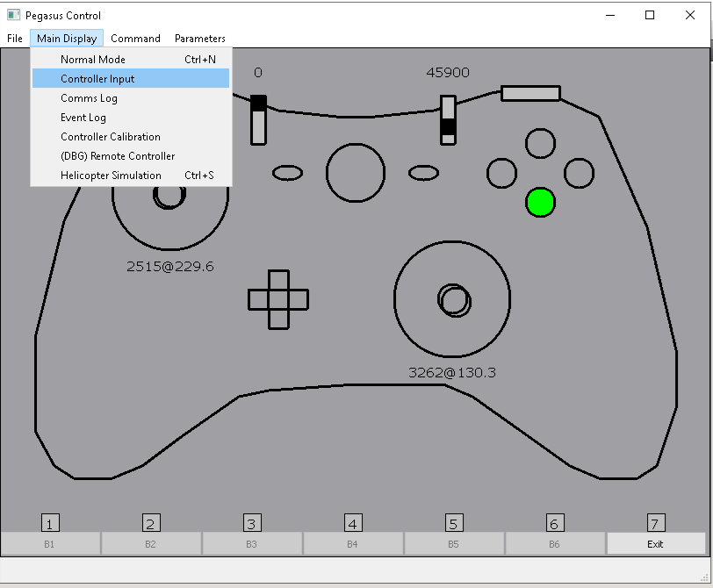Open the Comms Log display

(89, 98)
